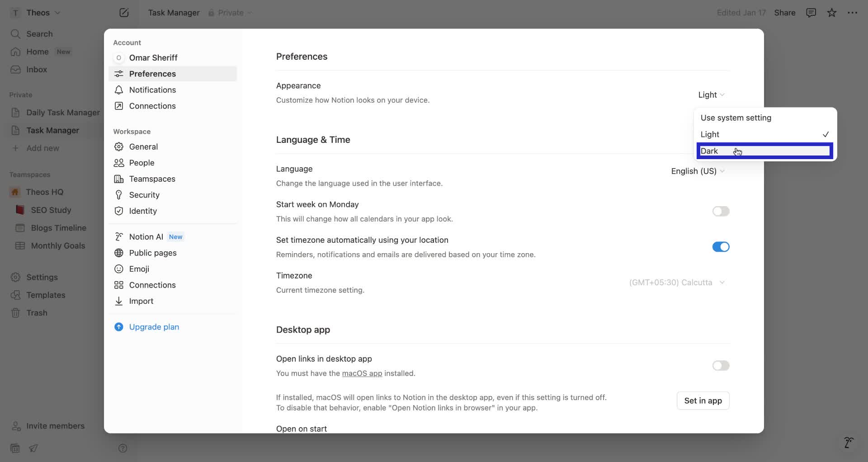This screenshot has height=462, width=868.
Task: Select Dark appearance mode
Action: tap(710, 151)
